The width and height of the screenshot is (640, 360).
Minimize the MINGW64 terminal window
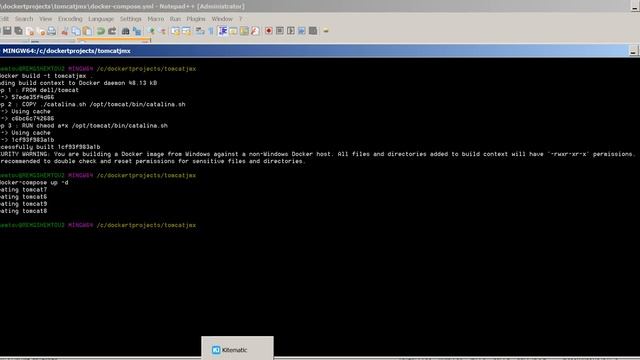[x=633, y=51]
